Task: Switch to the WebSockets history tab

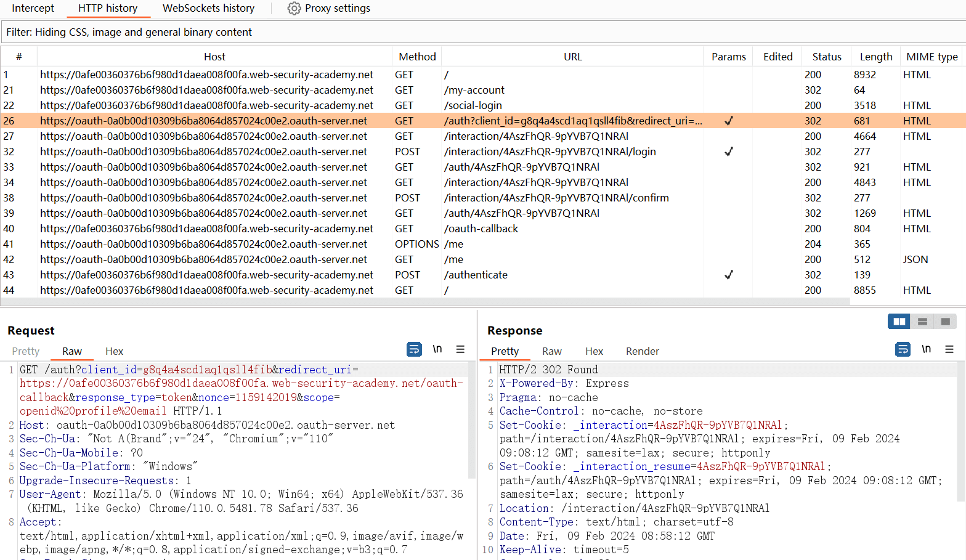Action: pos(208,9)
